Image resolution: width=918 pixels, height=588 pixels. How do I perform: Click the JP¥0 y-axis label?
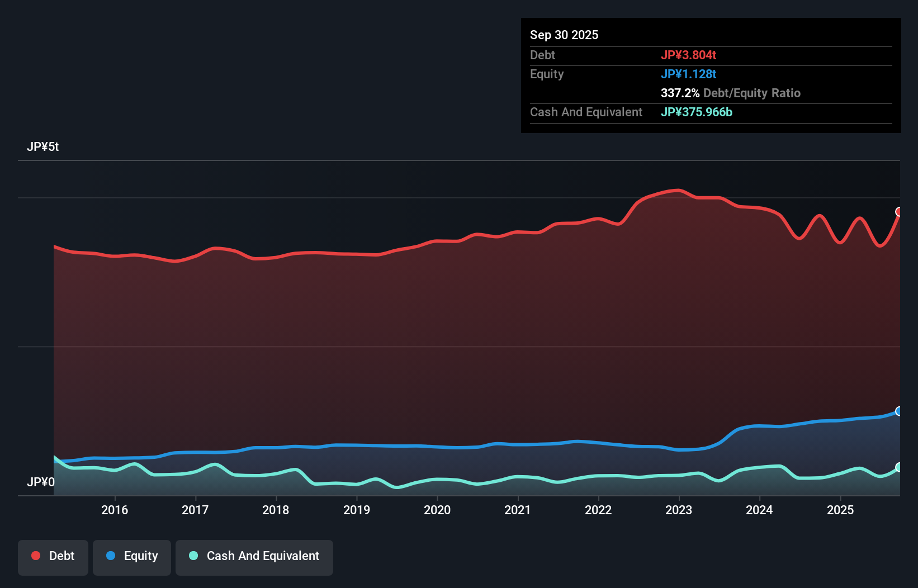click(x=41, y=482)
